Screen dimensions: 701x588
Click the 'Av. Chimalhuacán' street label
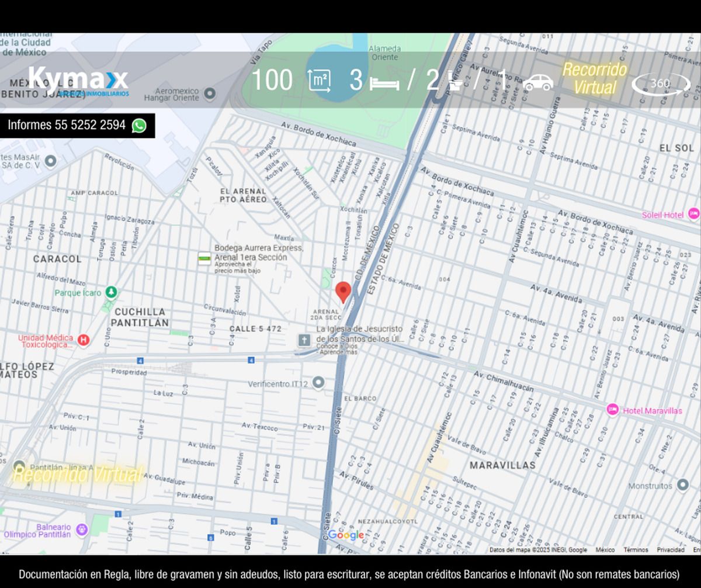pyautogui.click(x=504, y=380)
